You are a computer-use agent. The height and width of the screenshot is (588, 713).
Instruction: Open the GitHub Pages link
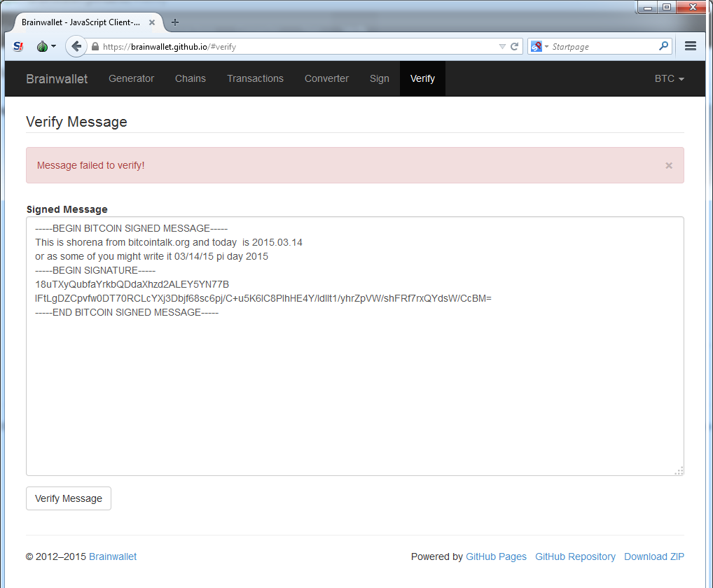(496, 556)
